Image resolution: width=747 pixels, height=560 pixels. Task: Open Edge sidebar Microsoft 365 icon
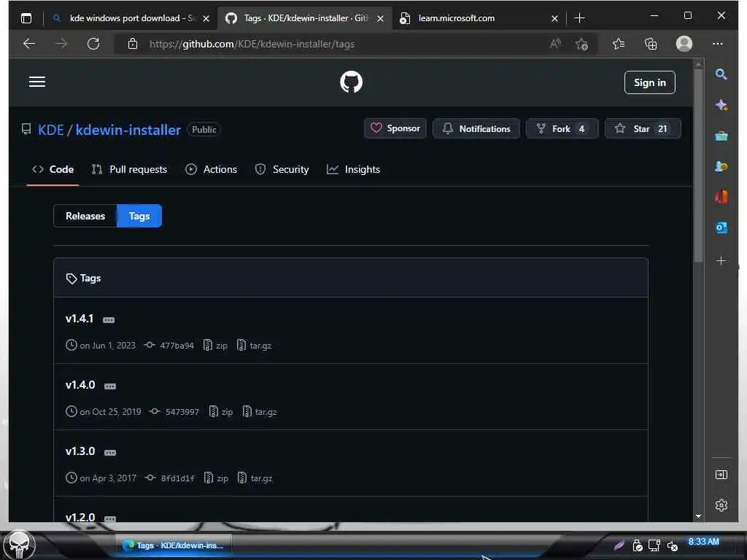721,197
